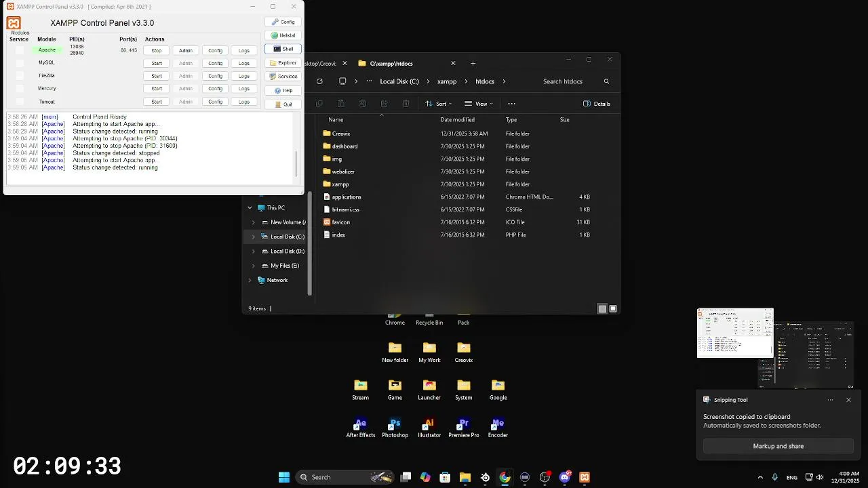The image size is (868, 488).
Task: Click the Paste icon in Explorer toolbar
Action: pyautogui.click(x=340, y=104)
